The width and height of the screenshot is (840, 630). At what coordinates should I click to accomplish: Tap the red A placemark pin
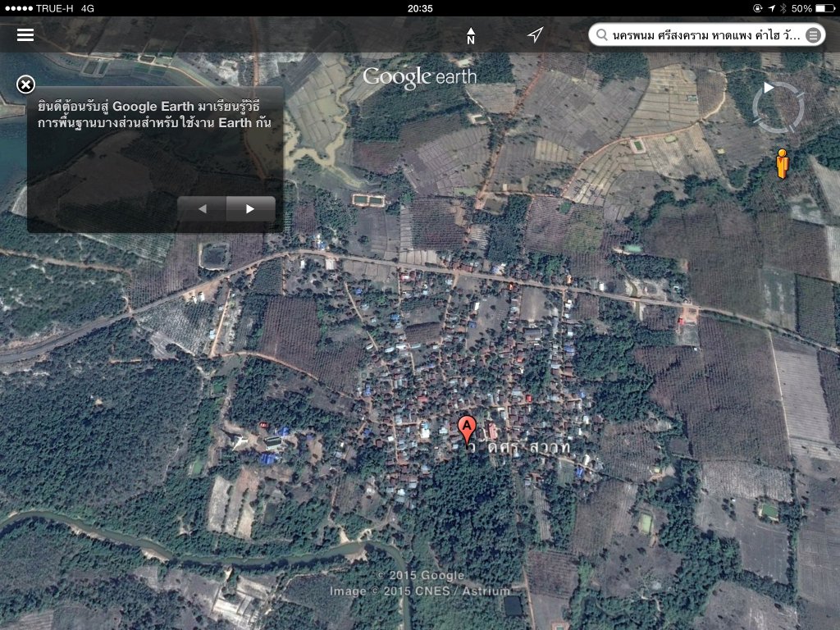point(466,427)
